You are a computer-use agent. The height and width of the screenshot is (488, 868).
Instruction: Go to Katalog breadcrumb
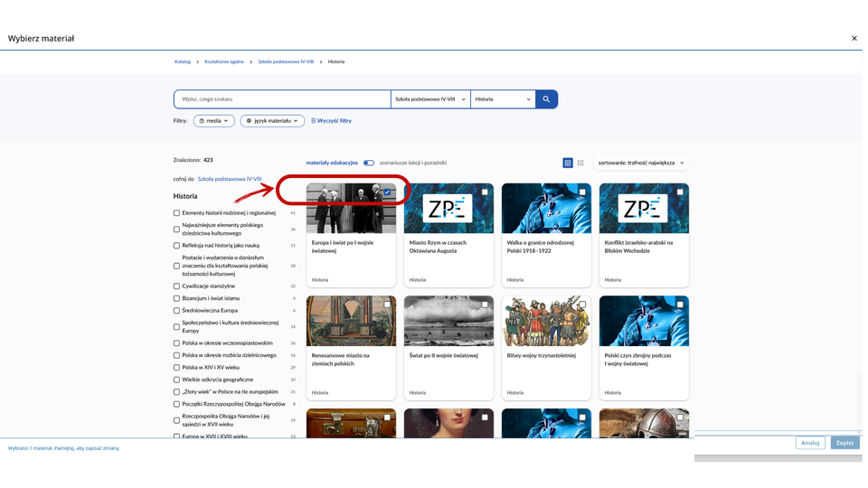[183, 62]
